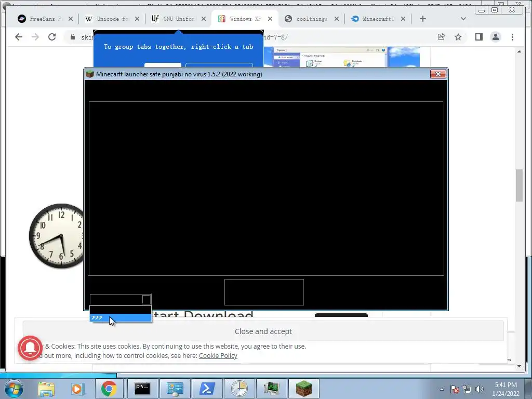Open PowerShell from the taskbar
532x399 pixels.
click(207, 389)
